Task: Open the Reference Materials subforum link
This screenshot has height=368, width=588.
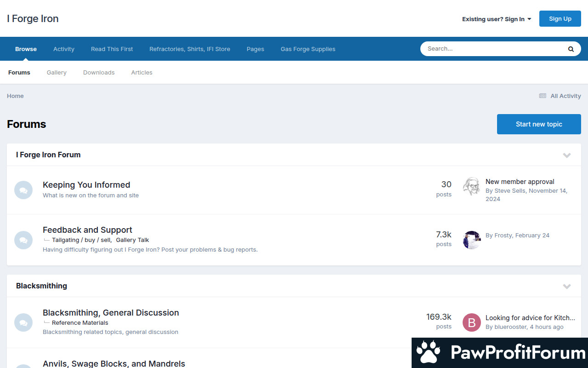Action: pos(80,323)
